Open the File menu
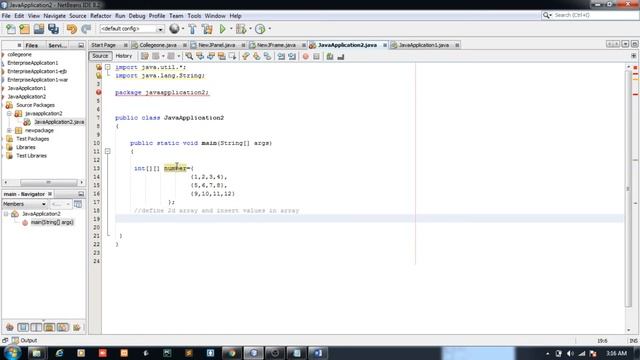 [x=6, y=16]
